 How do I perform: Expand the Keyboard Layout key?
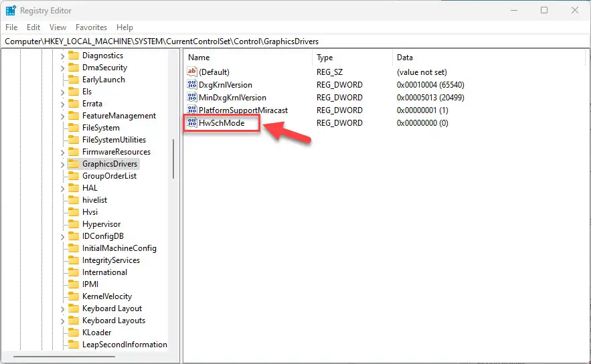point(62,309)
